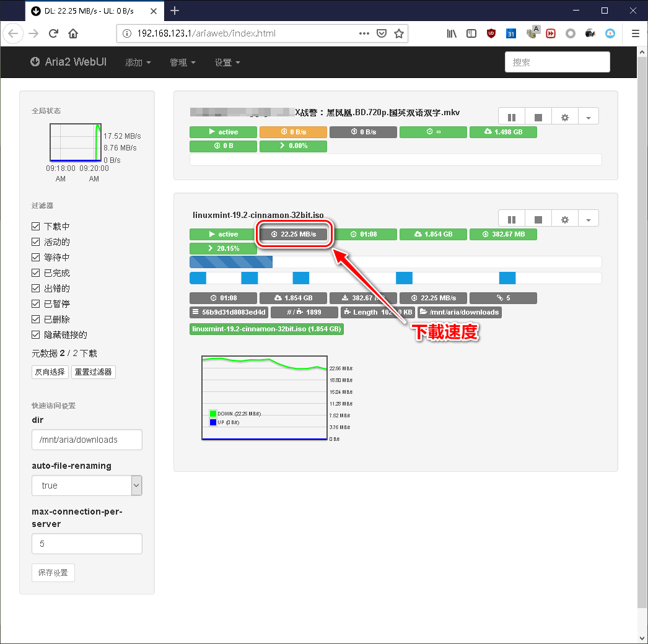Click the browser forward arrow
The width and height of the screenshot is (648, 644).
[x=33, y=33]
